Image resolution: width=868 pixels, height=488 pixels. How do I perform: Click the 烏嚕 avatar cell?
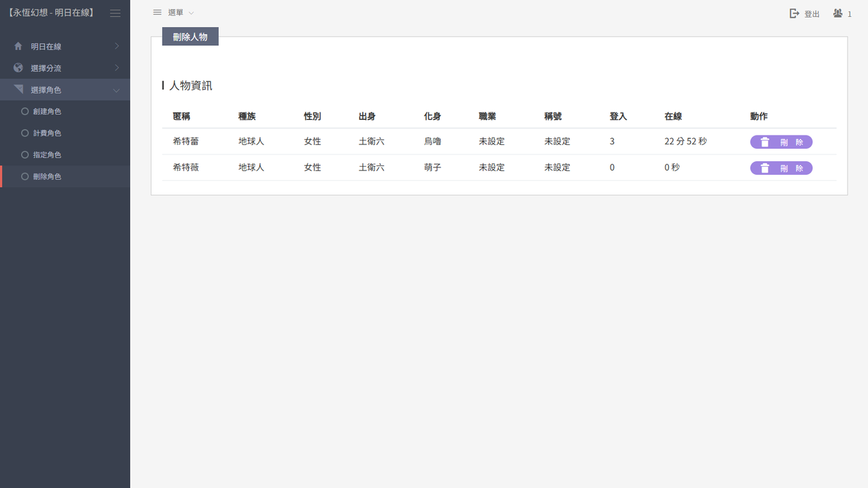pos(432,142)
